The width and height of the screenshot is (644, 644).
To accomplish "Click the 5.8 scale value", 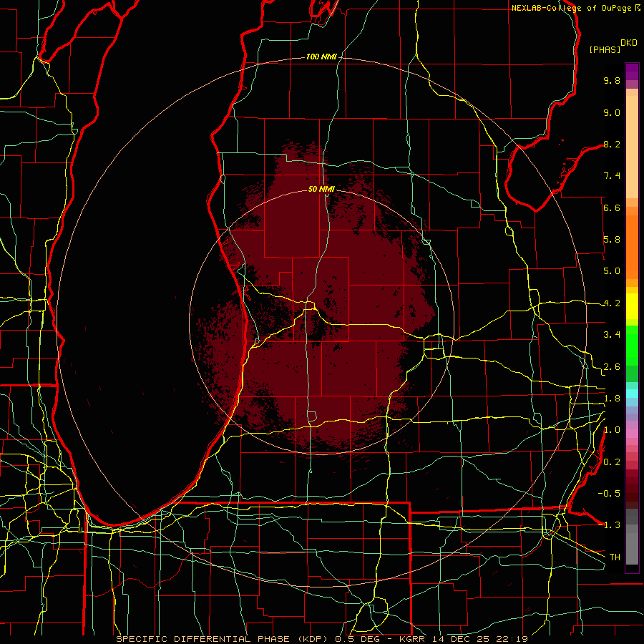I will tap(612, 240).
